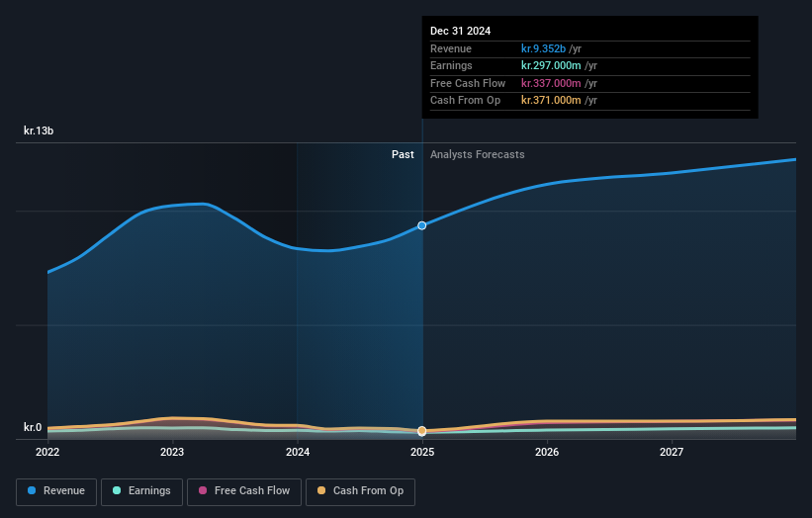Image resolution: width=812 pixels, height=518 pixels.
Task: Click the 2025 x-axis label
Action: point(422,453)
